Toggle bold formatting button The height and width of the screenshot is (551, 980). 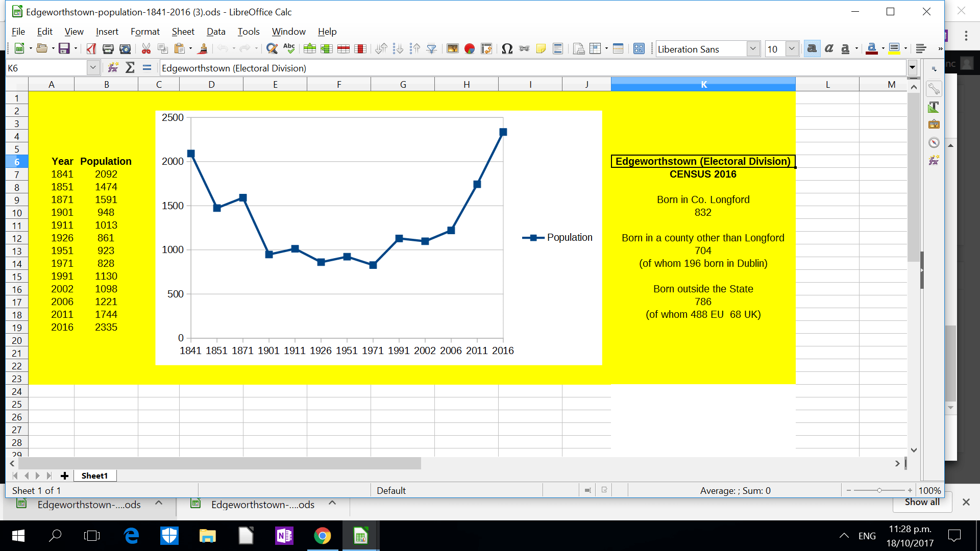click(812, 49)
